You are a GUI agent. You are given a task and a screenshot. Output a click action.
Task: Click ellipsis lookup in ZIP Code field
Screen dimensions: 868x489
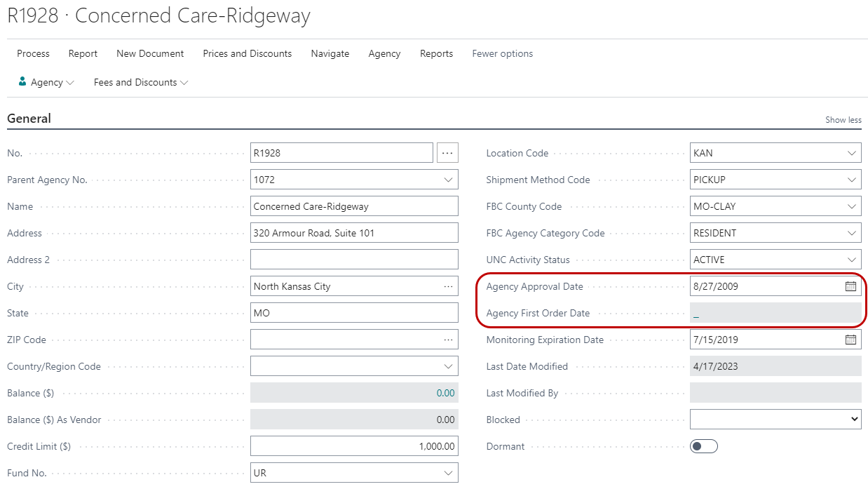pos(448,340)
